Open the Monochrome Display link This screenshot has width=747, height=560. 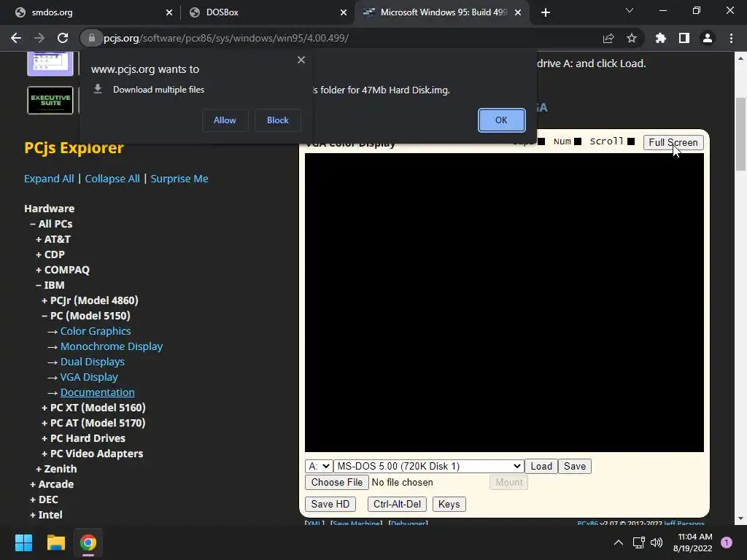click(x=112, y=346)
